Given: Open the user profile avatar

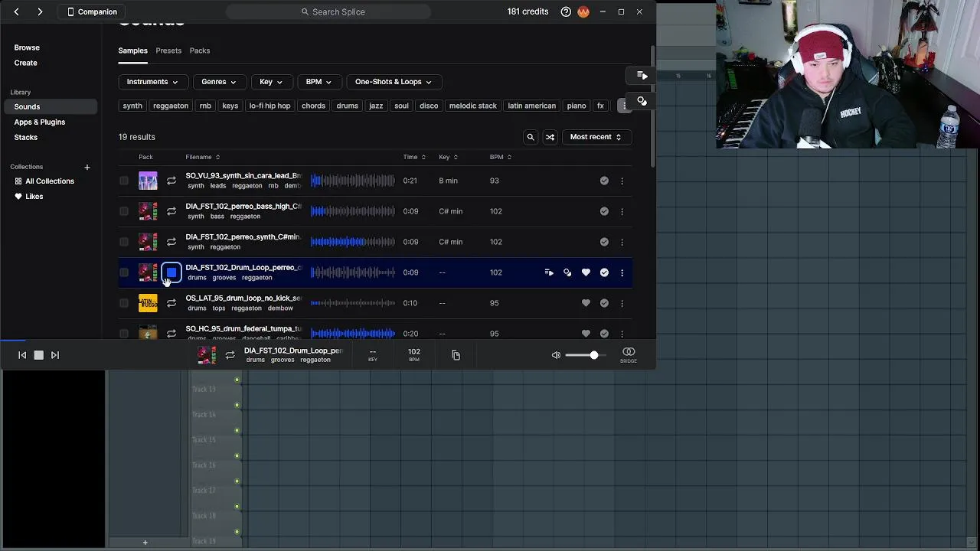Looking at the screenshot, I should (x=583, y=11).
